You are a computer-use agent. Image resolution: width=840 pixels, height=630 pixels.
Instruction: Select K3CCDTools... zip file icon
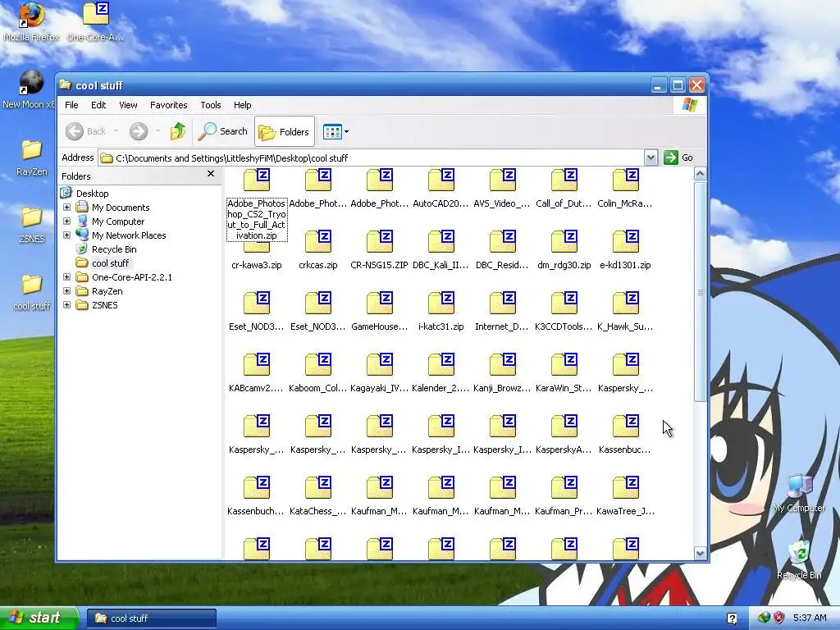tap(564, 304)
